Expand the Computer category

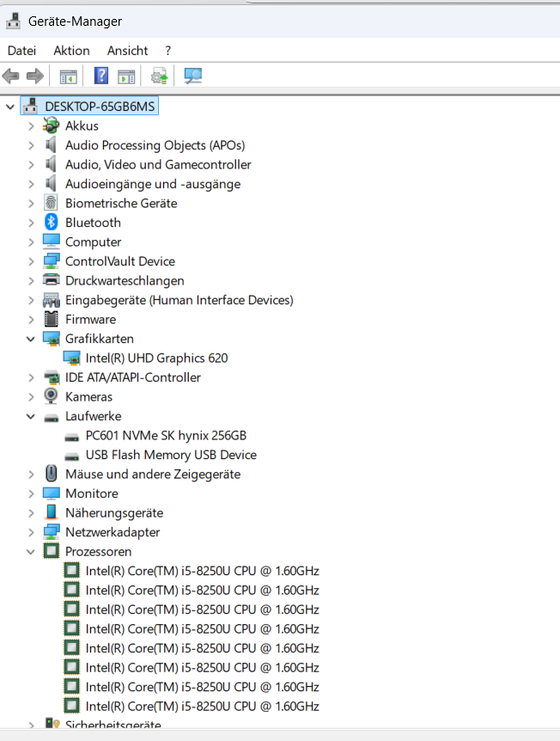pyautogui.click(x=31, y=242)
